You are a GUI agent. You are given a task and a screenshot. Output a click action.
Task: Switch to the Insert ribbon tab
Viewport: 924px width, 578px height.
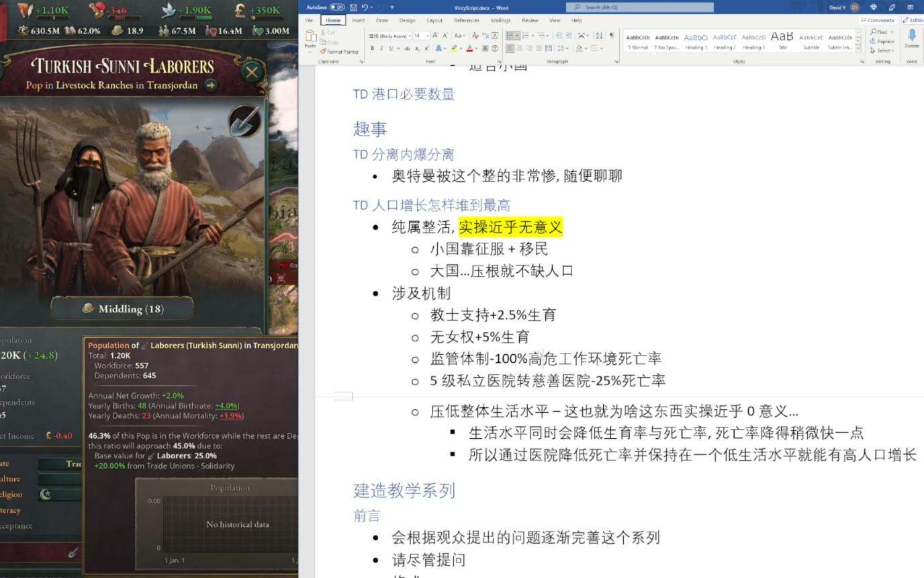point(358,20)
